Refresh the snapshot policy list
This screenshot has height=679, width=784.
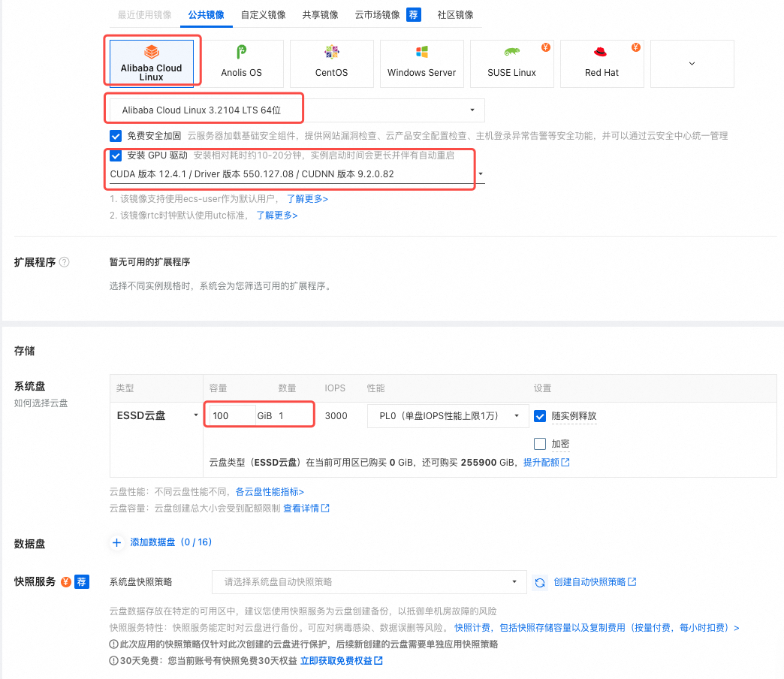(x=540, y=582)
